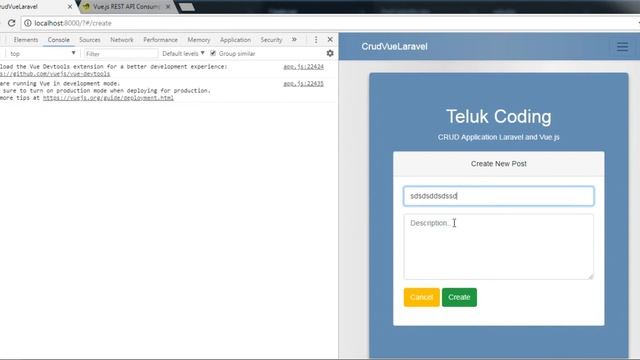Click the CrudVueLaravel brand link
The height and width of the screenshot is (360, 640).
pyautogui.click(x=394, y=47)
